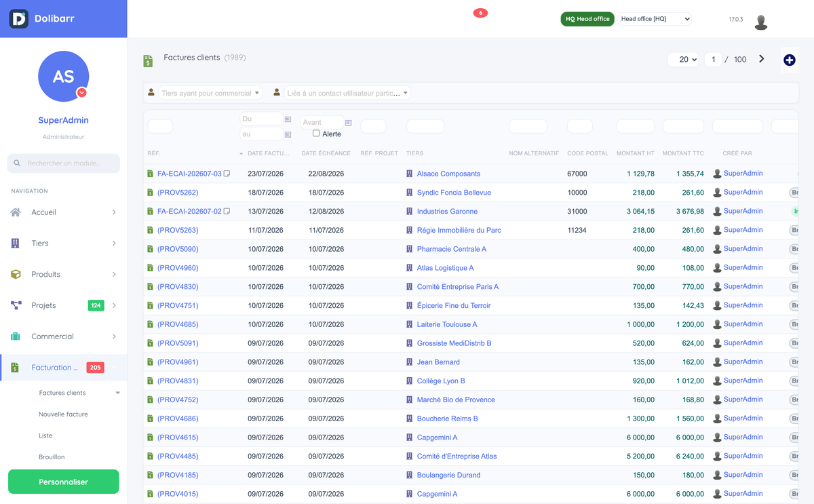
Task: Expand the Commercial menu chevron
Action: tap(114, 336)
